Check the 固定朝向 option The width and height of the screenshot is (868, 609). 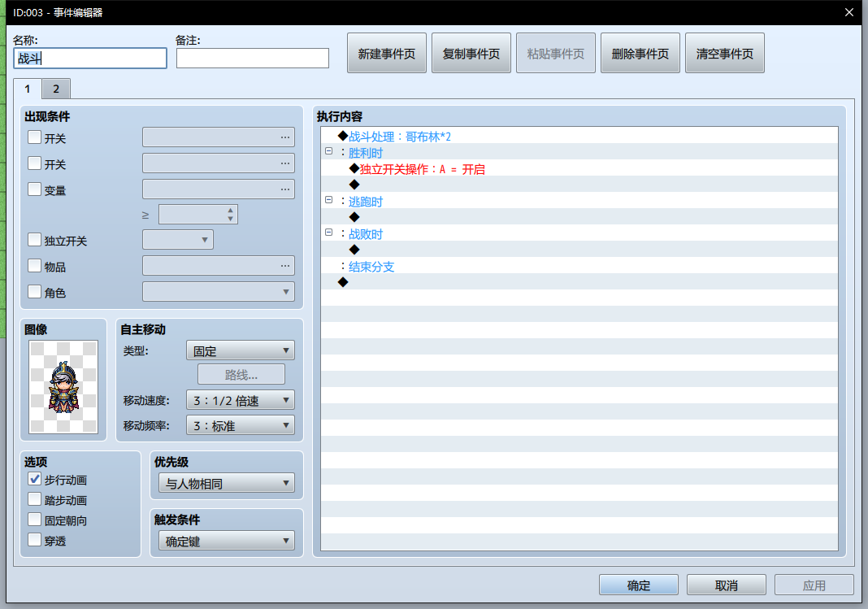pyautogui.click(x=34, y=520)
